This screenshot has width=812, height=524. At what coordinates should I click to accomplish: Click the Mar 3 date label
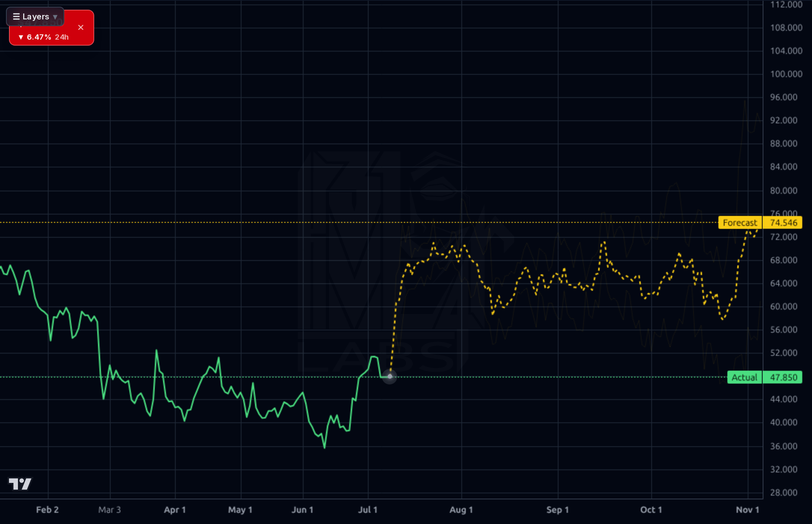point(110,510)
